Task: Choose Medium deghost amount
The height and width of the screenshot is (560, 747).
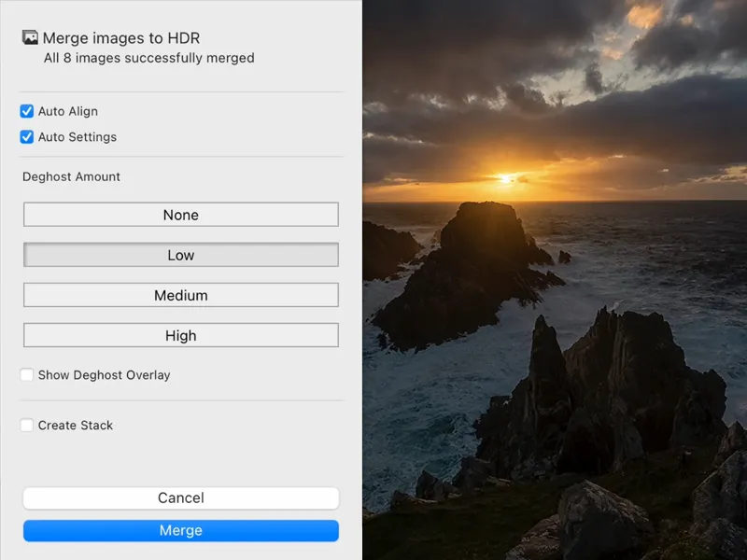Action: [180, 295]
